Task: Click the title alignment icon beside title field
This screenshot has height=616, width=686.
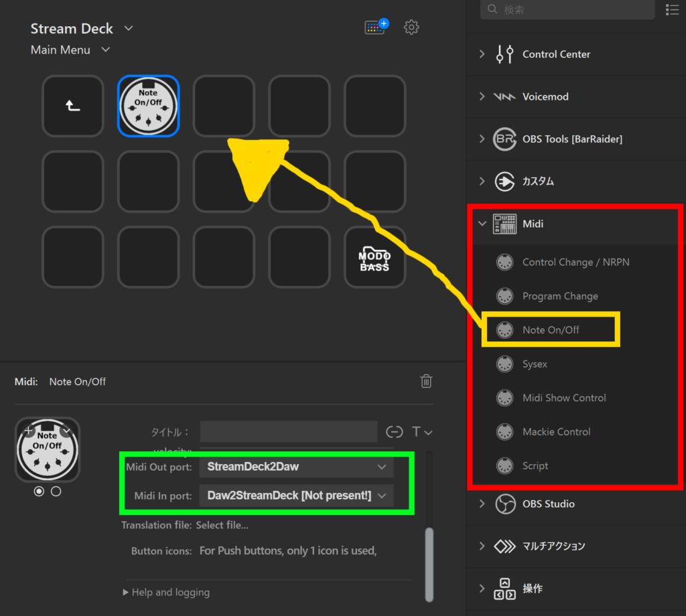Action: [x=395, y=432]
